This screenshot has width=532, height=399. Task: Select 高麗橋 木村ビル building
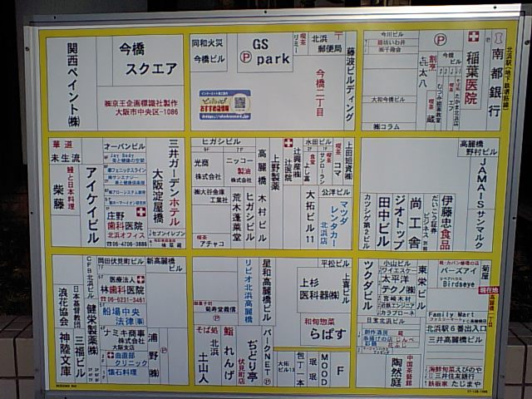pyautogui.click(x=262, y=195)
